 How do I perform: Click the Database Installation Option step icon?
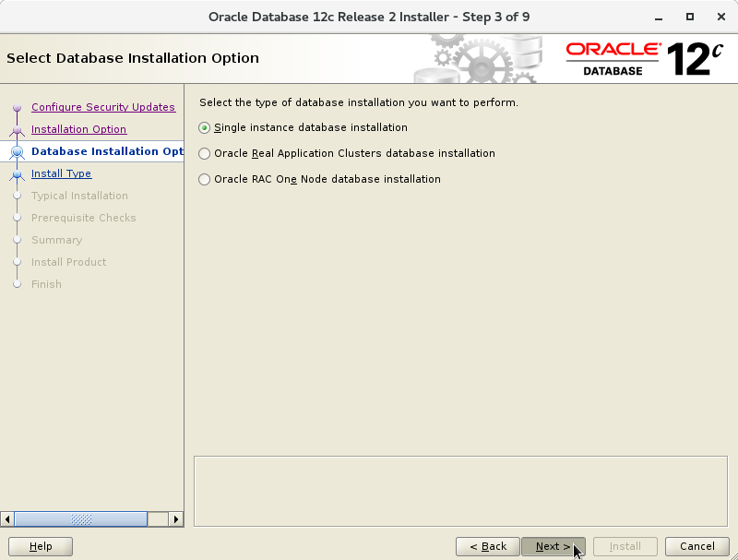[x=15, y=151]
